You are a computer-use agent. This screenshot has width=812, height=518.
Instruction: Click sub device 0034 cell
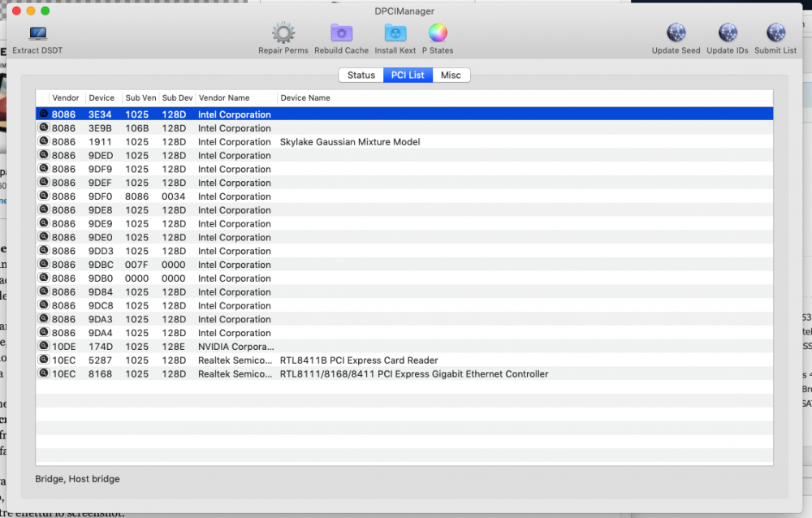pos(174,196)
